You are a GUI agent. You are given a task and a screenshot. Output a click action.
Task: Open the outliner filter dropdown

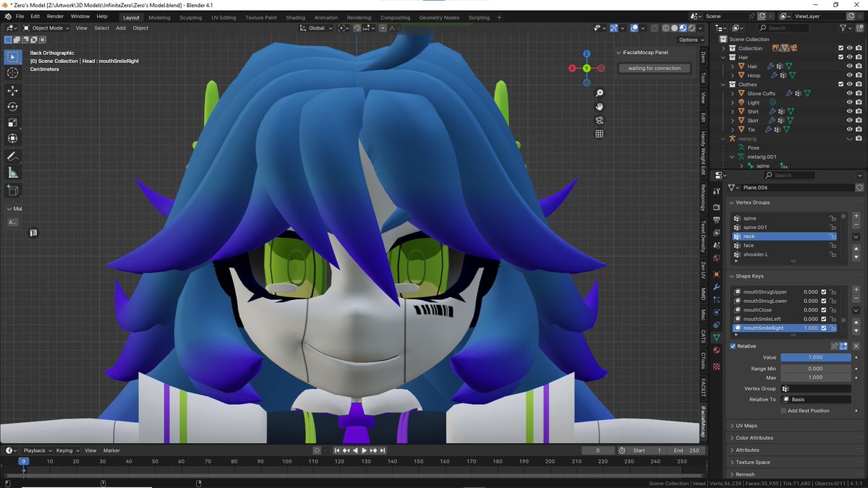(x=847, y=28)
